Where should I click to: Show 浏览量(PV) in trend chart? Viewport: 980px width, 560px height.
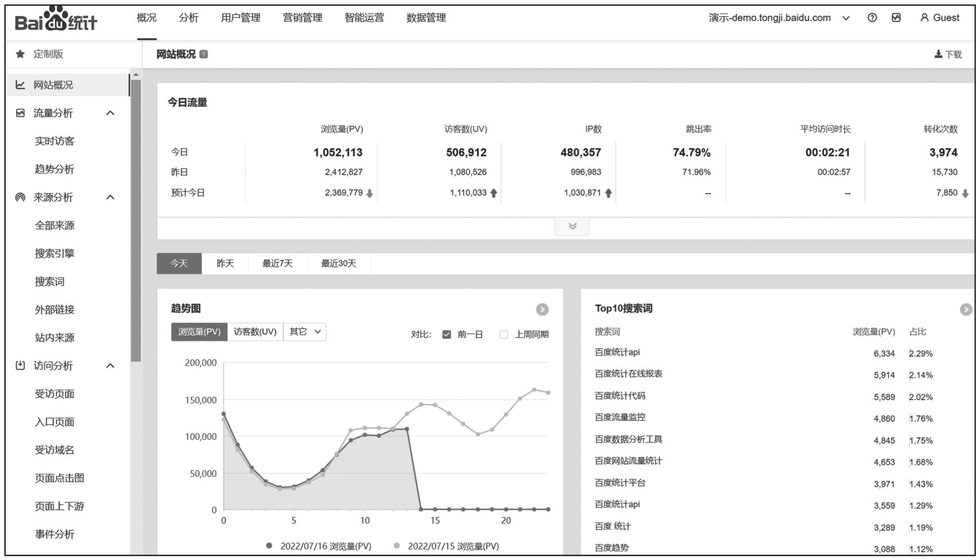point(199,332)
